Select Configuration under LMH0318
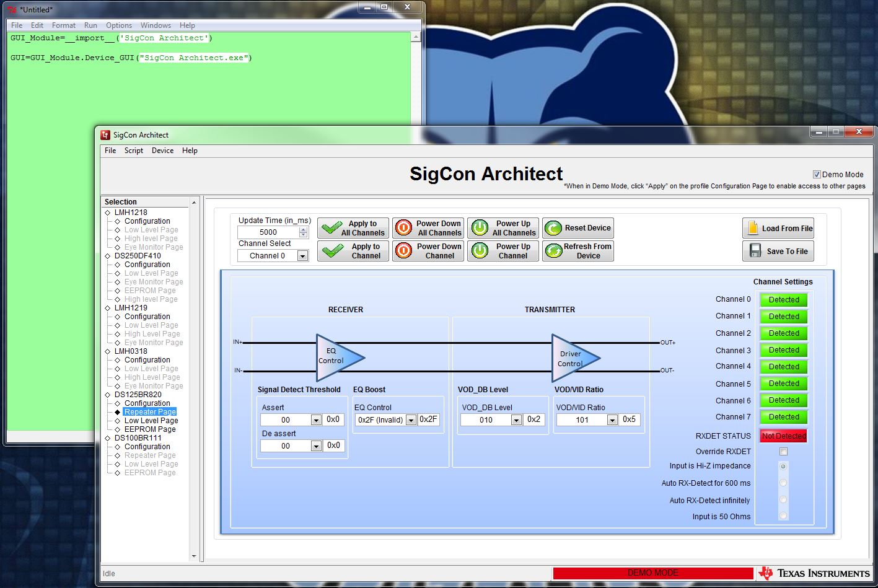 (x=147, y=360)
